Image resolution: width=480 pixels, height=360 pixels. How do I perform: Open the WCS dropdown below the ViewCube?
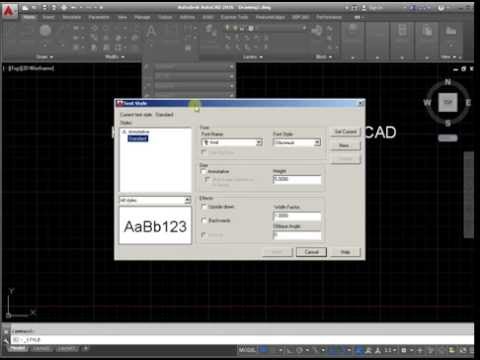tap(448, 138)
